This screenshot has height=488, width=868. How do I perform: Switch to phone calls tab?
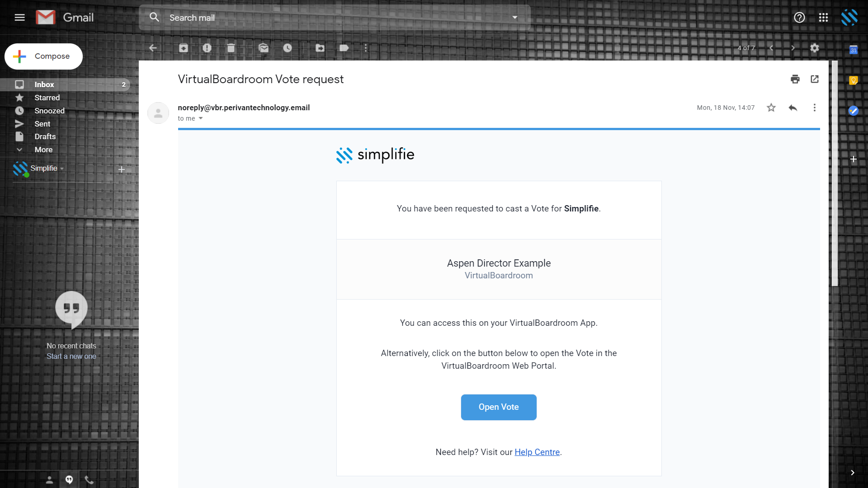point(89,480)
